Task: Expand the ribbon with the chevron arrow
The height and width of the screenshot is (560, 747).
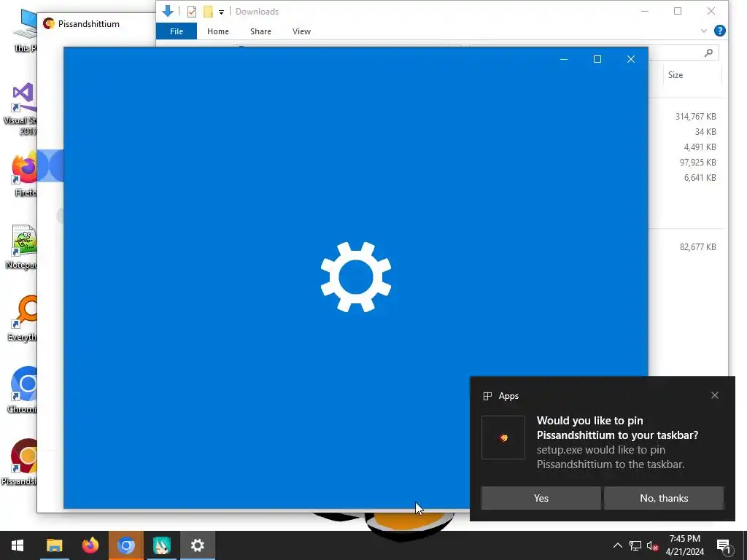Action: 704,31
